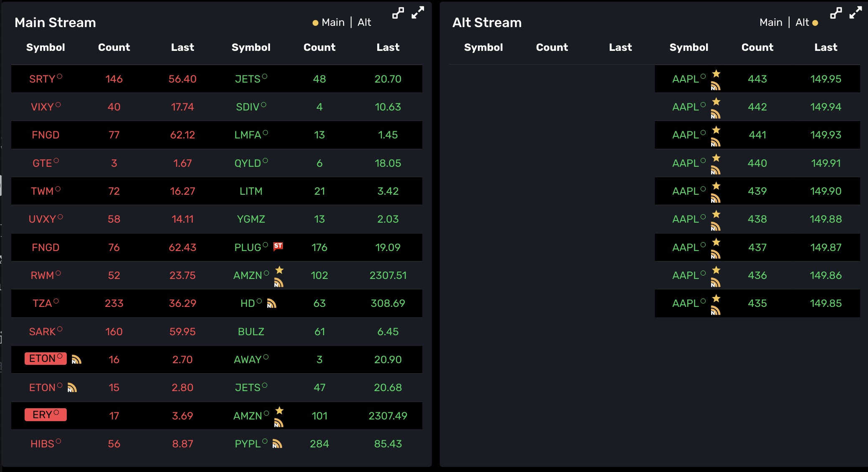This screenshot has width=868, height=472.
Task: Open news feed icon beside PYPL
Action: pyautogui.click(x=277, y=444)
